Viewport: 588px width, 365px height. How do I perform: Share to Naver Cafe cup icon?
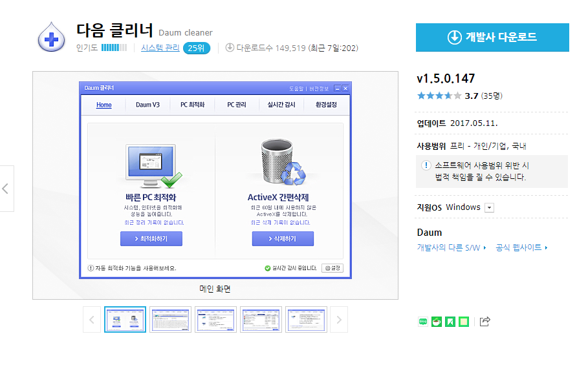pyautogui.click(x=437, y=322)
